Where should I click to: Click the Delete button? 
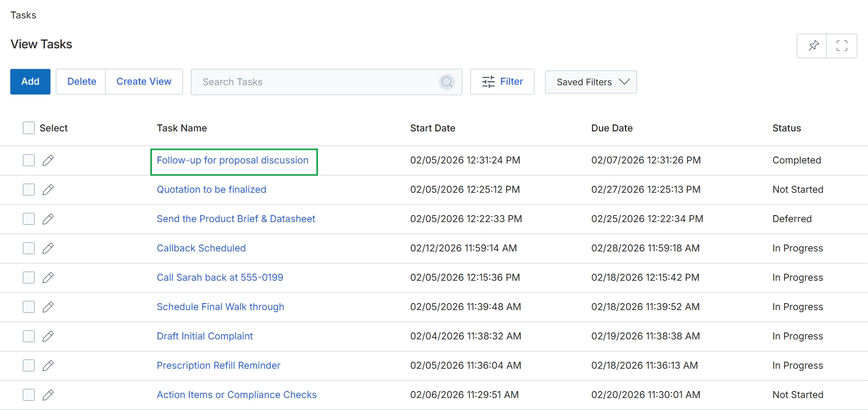pyautogui.click(x=81, y=81)
